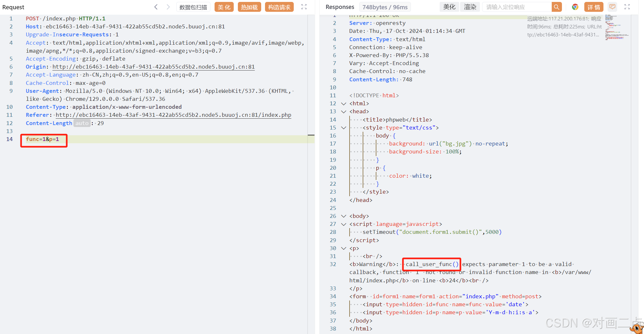Click POST /index.php HTTP/1.1 request line
This screenshot has width=644, height=334.
click(66, 19)
